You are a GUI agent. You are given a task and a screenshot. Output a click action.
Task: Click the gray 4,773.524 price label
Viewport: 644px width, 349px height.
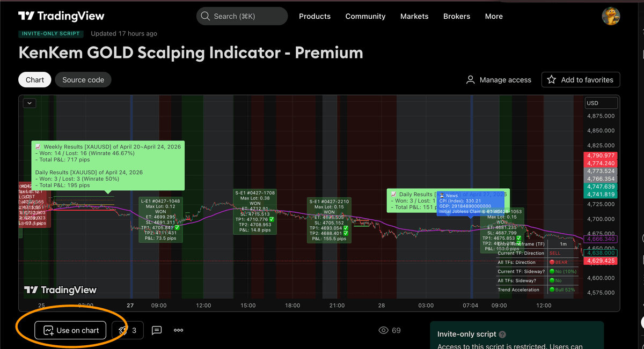point(601,172)
